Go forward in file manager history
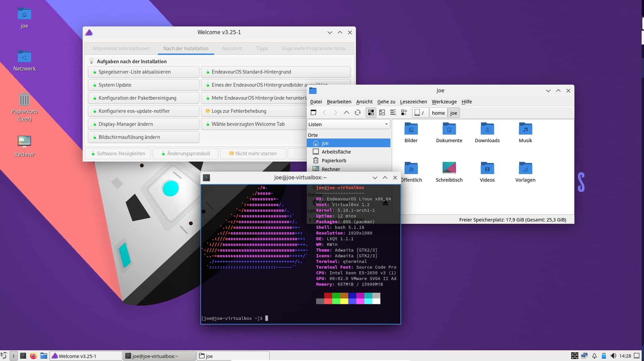The image size is (644, 361). coord(335,113)
